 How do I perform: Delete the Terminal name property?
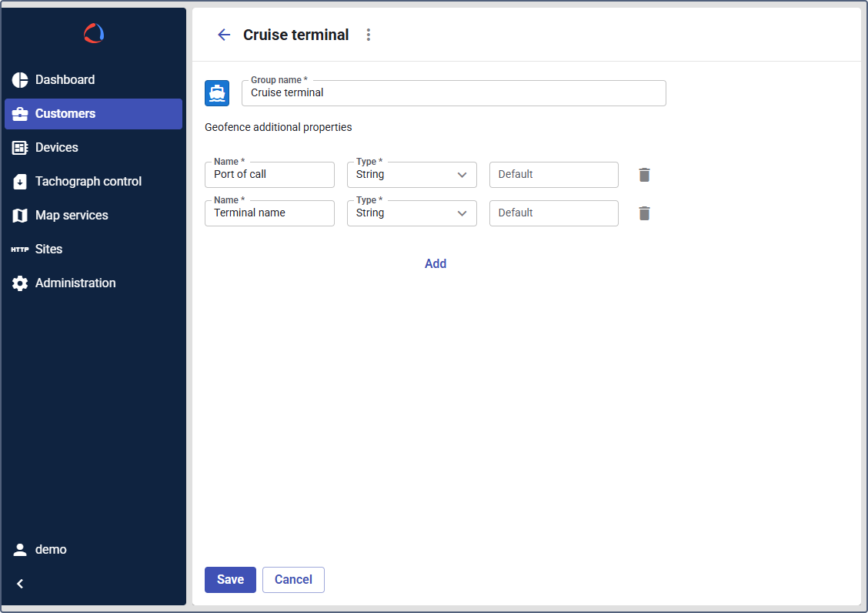(x=645, y=213)
